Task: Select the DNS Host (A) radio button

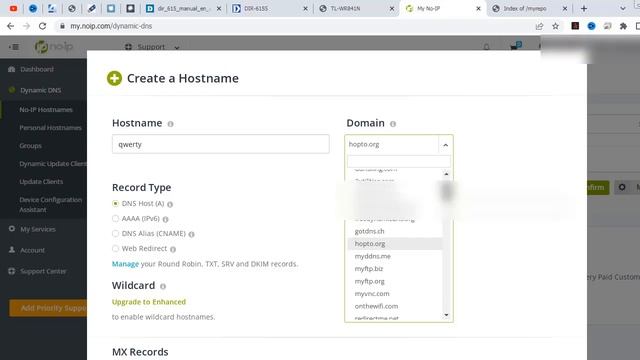Action: [x=116, y=203]
